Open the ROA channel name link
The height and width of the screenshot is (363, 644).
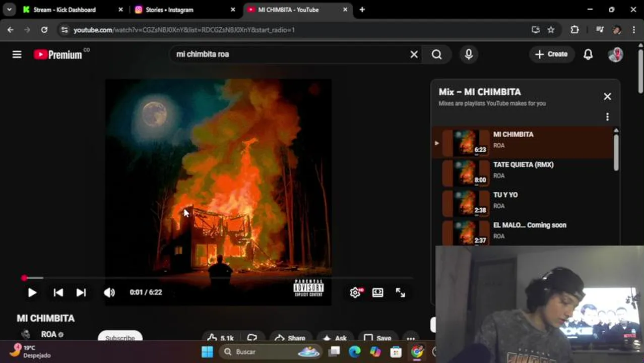(48, 334)
